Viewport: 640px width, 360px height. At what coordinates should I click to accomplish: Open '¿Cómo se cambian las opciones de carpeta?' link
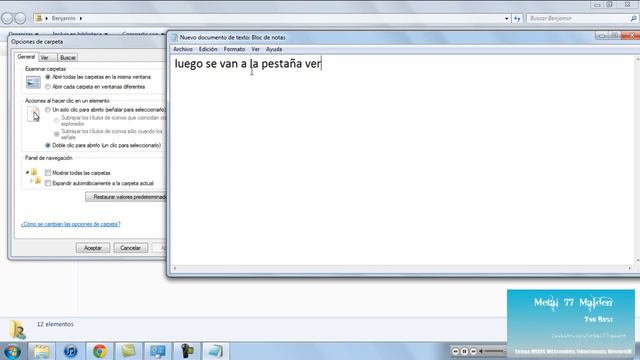coord(71,224)
